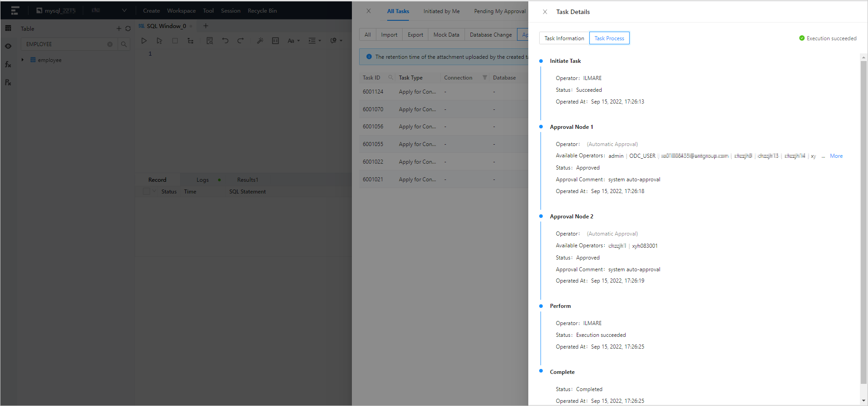Click More to show all available operators
Image resolution: width=868 pixels, height=406 pixels.
coord(836,156)
